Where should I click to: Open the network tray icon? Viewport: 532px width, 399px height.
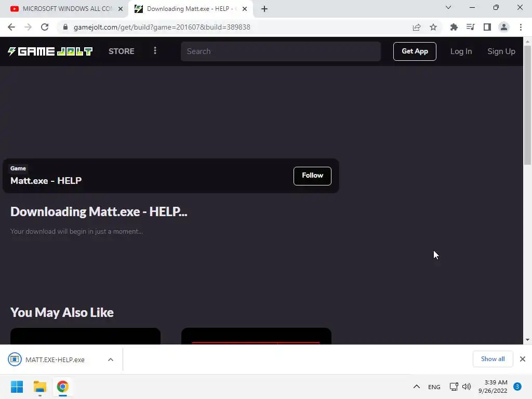454,387
